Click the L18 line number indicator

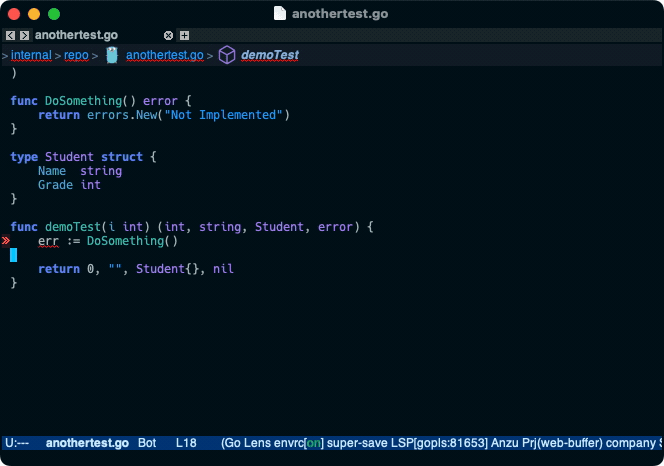point(186,443)
